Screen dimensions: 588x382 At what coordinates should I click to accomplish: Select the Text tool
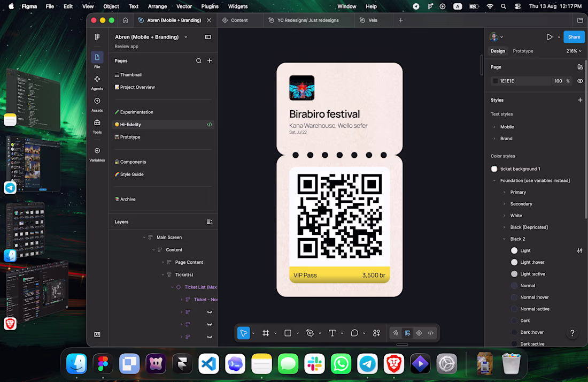(x=332, y=333)
